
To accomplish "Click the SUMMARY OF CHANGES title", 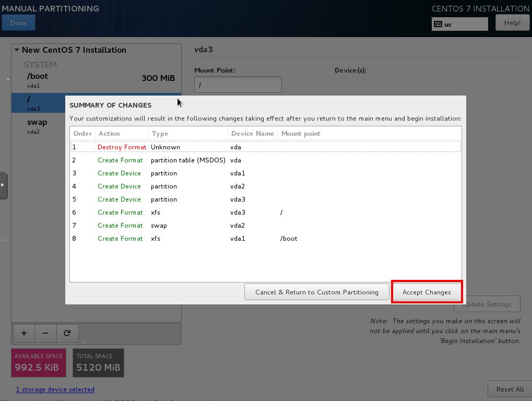I will coord(111,105).
